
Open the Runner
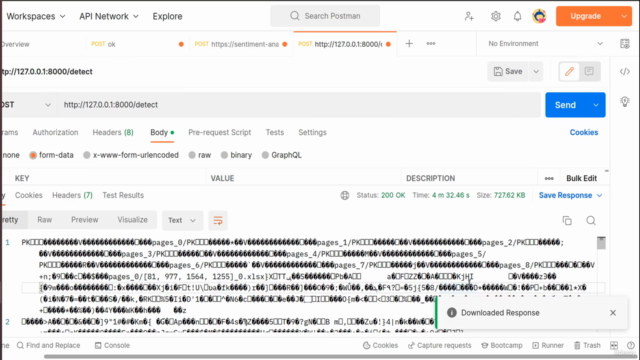tap(548, 345)
